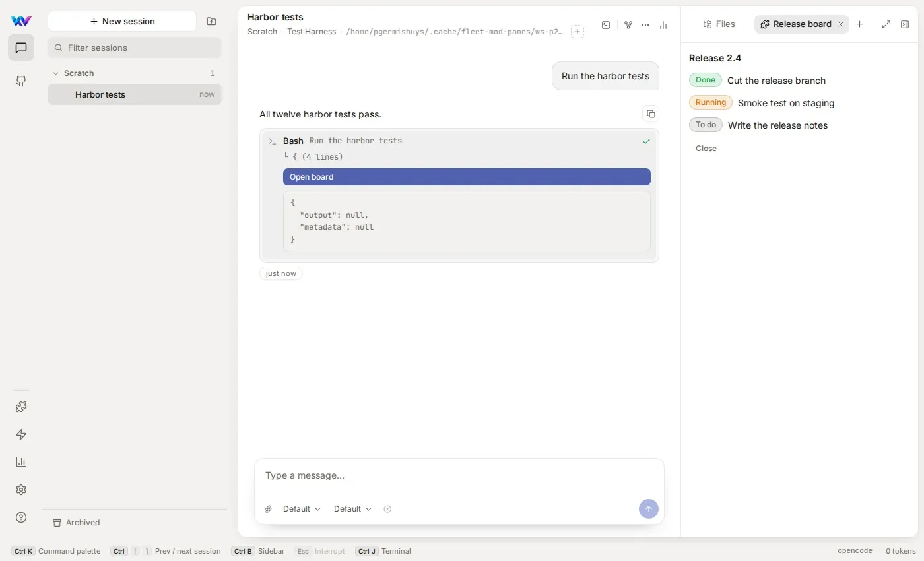Open the help question mark icon
Image resolution: width=924 pixels, height=561 pixels.
coord(21,517)
